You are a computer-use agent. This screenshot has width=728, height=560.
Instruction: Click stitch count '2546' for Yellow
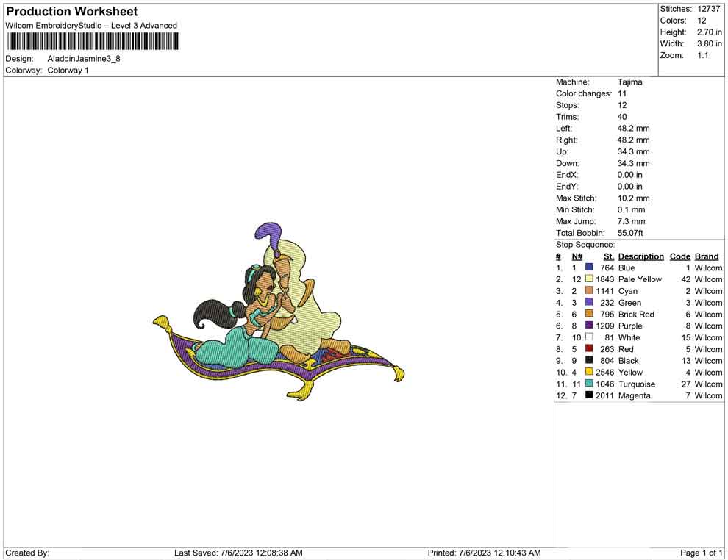(604, 372)
